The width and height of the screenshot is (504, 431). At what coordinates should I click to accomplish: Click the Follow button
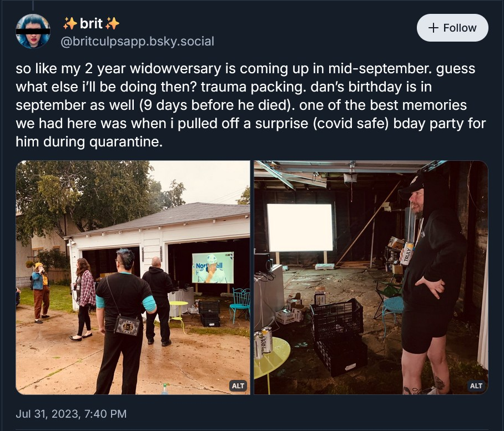(x=452, y=28)
